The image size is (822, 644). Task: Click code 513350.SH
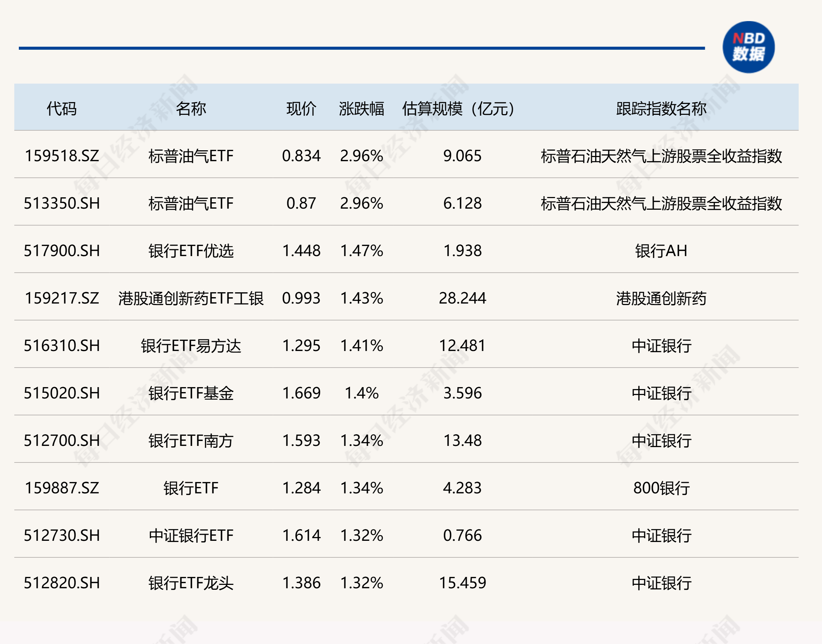pos(62,203)
